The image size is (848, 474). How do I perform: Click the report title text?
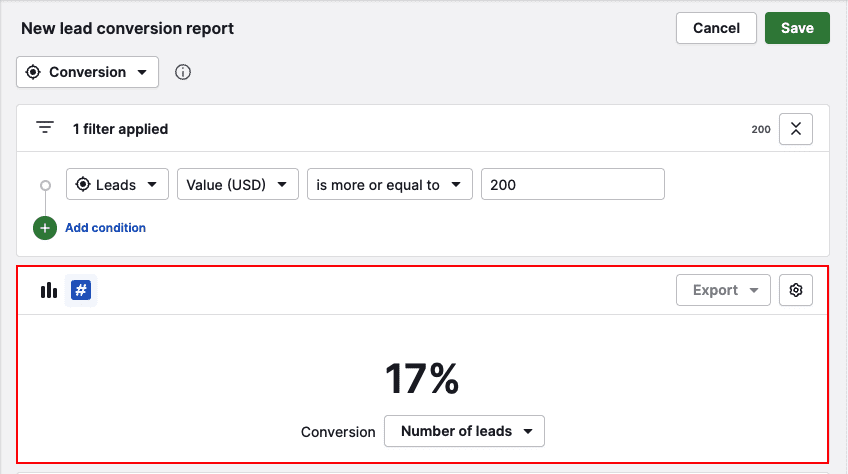coord(127,28)
